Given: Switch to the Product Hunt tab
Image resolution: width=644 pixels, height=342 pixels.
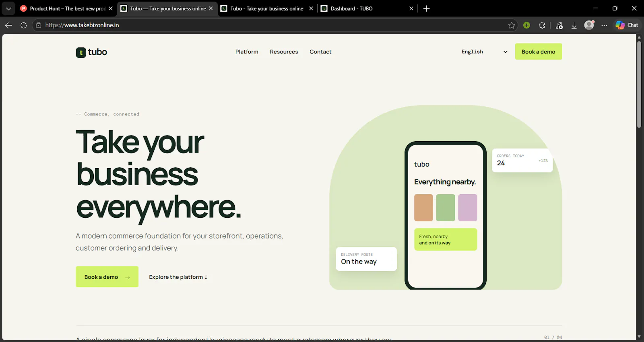Looking at the screenshot, I should pyautogui.click(x=66, y=8).
